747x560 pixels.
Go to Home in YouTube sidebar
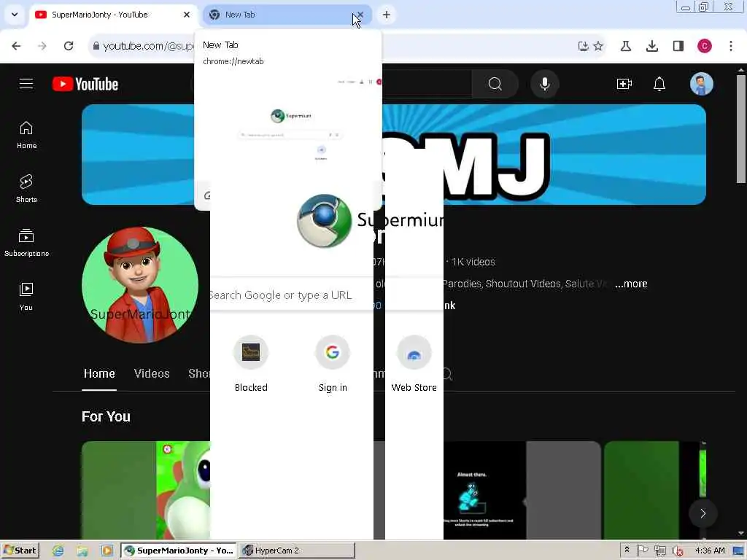(26, 135)
